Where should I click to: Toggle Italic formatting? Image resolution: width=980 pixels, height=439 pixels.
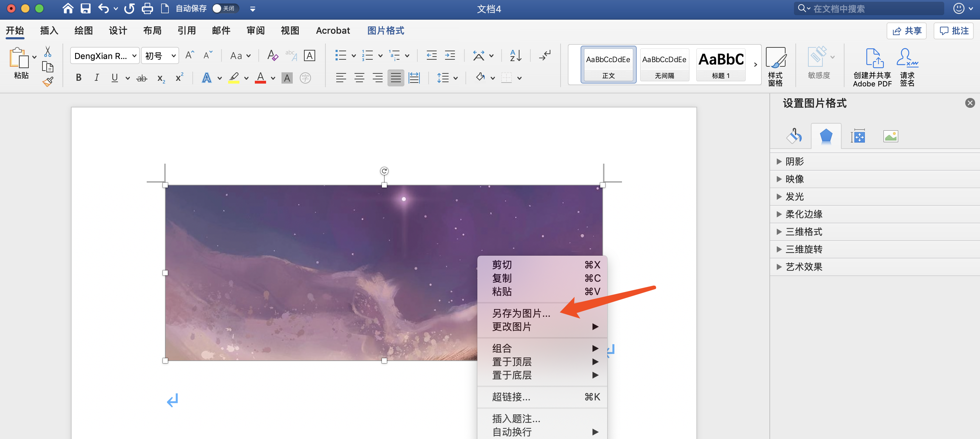tap(97, 78)
